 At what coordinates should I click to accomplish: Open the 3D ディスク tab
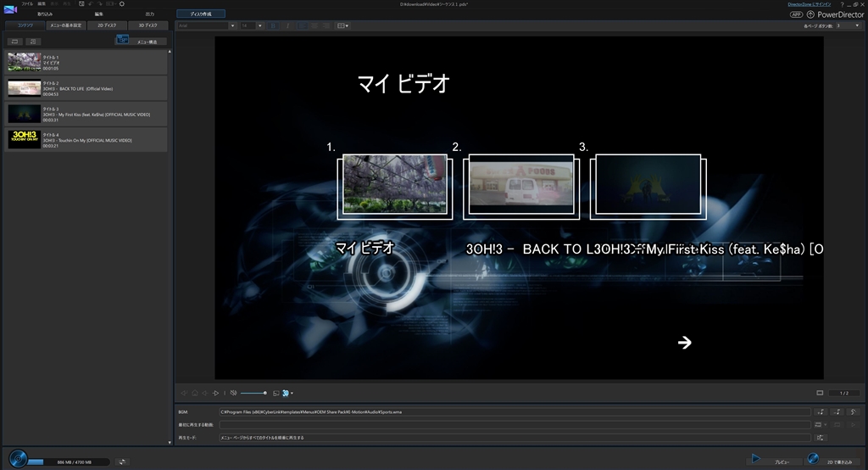(147, 25)
